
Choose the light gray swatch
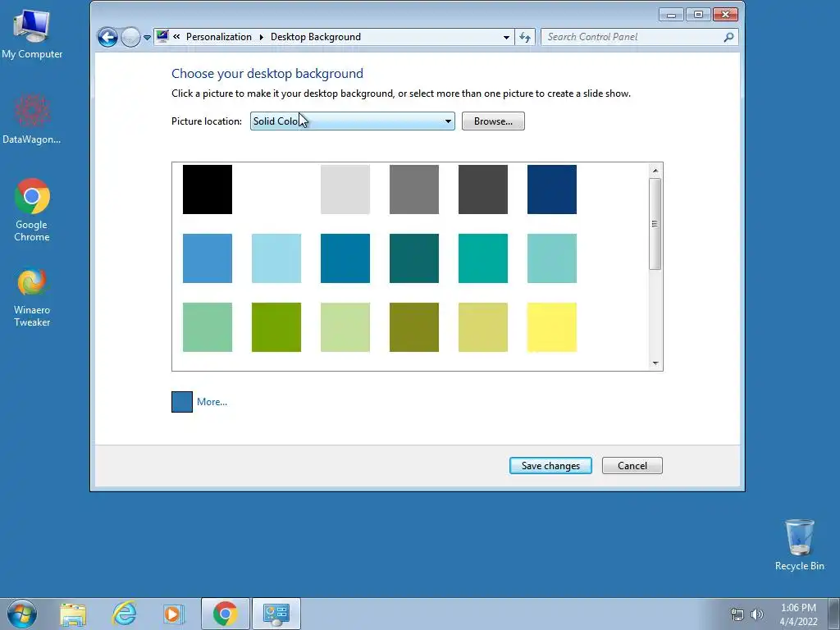coord(345,189)
